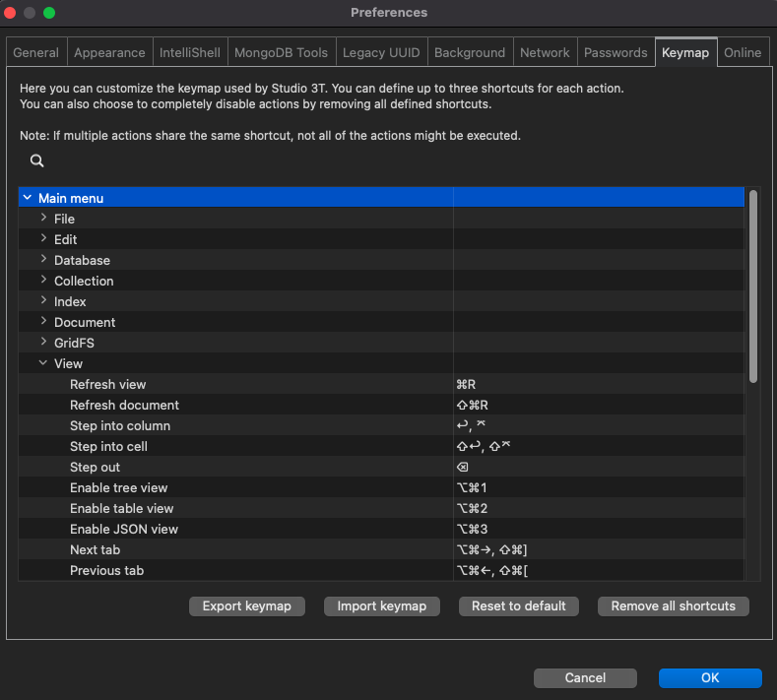Viewport: 777px width, 700px height.
Task: Click the Import keymap button
Action: click(x=381, y=605)
